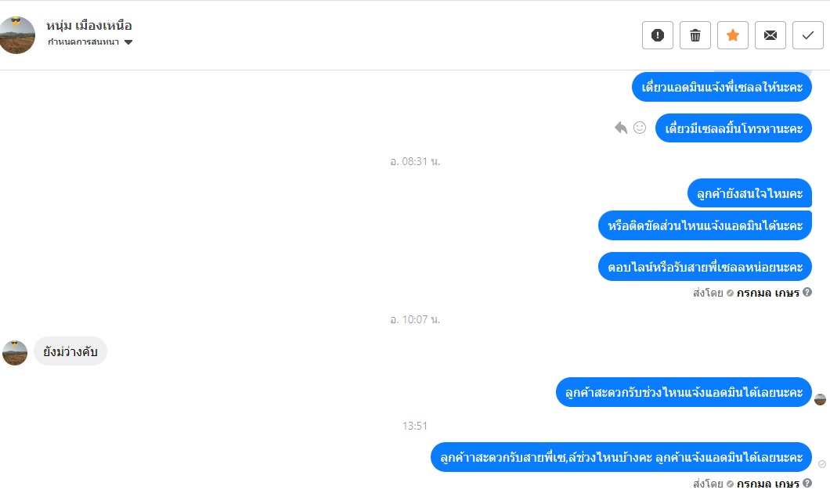Click the small seen-by avatar indicator
This screenshot has width=830, height=504.
pyautogui.click(x=820, y=400)
